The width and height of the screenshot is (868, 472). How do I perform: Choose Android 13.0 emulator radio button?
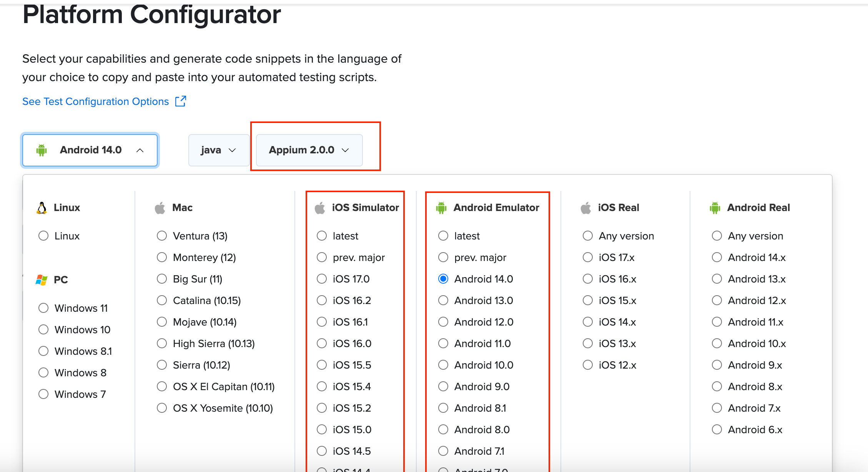coord(443,300)
